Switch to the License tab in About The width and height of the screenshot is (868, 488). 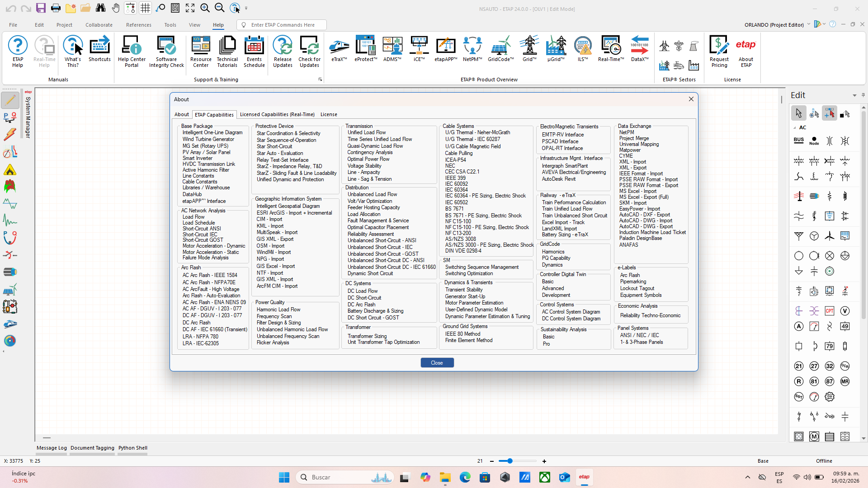pyautogui.click(x=329, y=114)
